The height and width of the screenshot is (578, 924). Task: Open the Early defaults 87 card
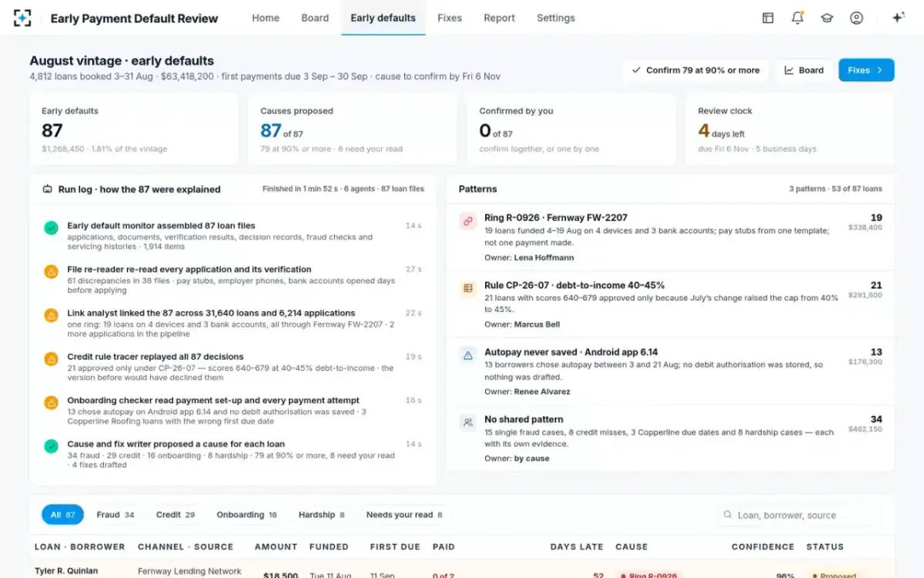(x=134, y=129)
